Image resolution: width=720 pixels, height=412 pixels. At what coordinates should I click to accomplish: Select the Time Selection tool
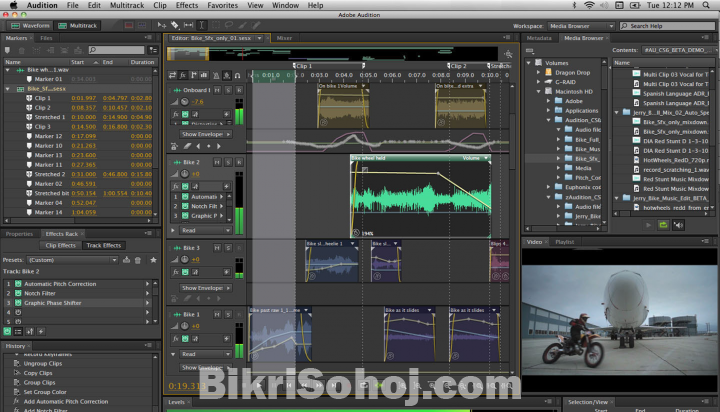(x=202, y=25)
